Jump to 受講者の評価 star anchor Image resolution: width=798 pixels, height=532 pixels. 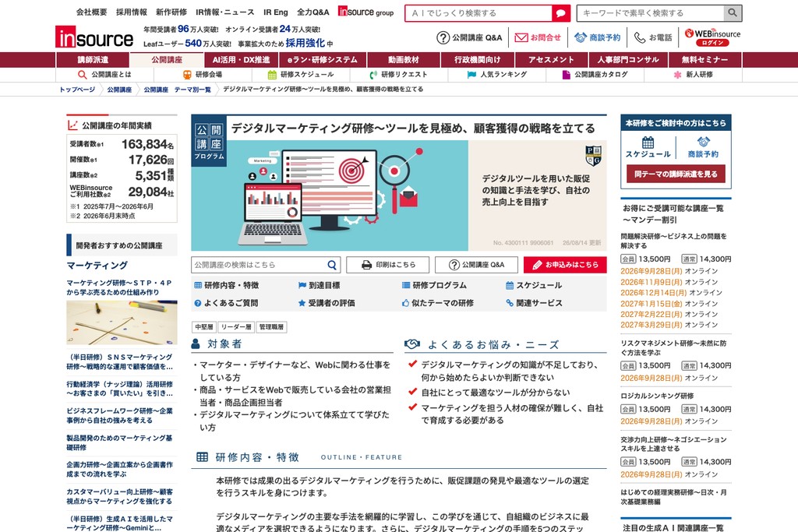coord(327,303)
